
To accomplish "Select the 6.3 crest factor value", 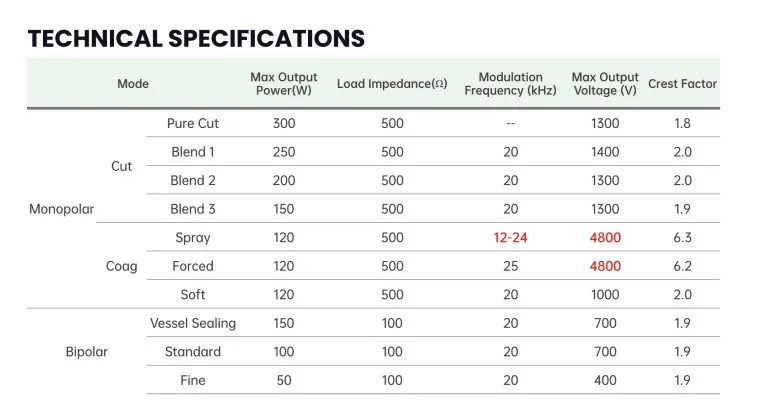I will [x=683, y=238].
